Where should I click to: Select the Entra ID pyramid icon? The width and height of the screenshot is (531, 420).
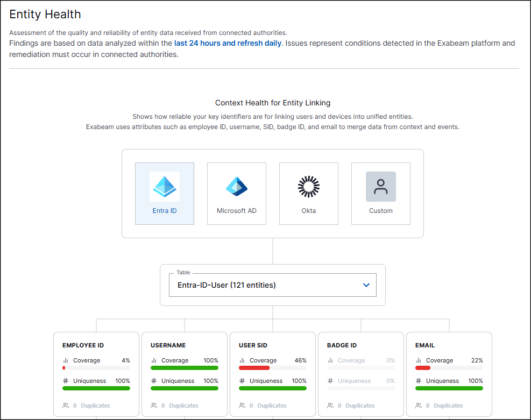[x=165, y=187]
